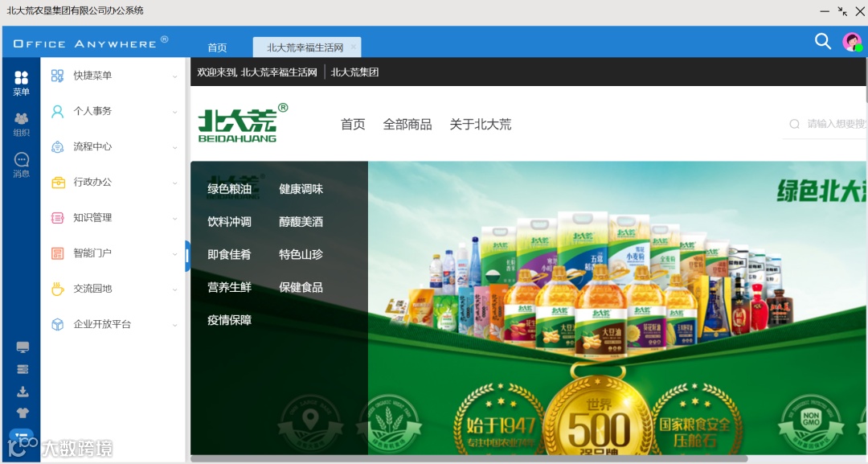Open the 关于北大荒 nav item
This screenshot has height=464, width=868.
point(481,125)
